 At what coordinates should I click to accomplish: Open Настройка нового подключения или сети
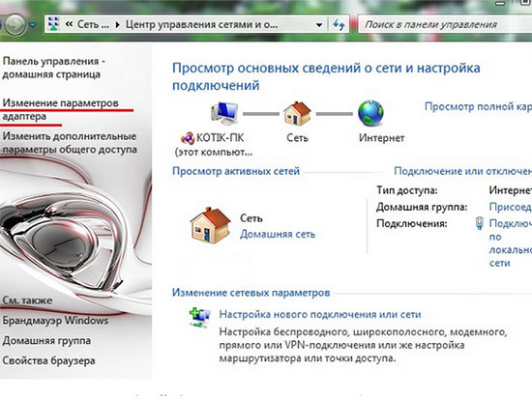320,314
